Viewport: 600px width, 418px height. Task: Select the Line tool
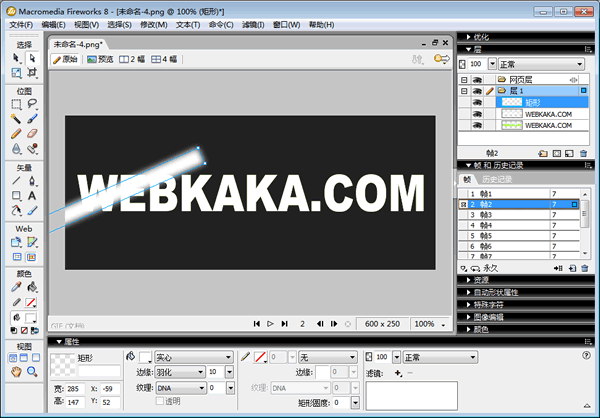(17, 181)
